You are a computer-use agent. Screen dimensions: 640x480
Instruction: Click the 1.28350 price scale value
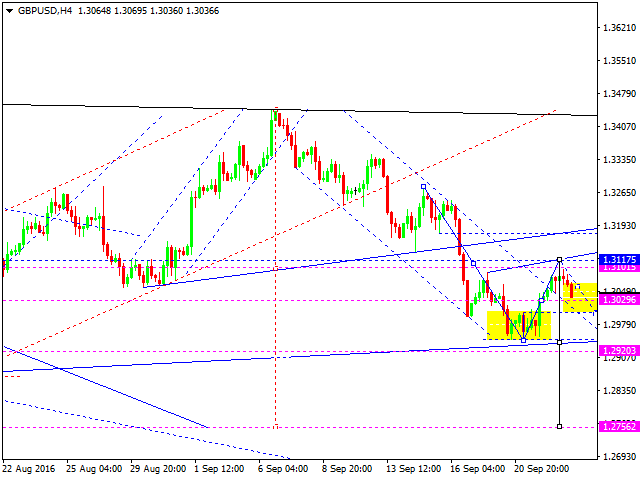coord(620,391)
